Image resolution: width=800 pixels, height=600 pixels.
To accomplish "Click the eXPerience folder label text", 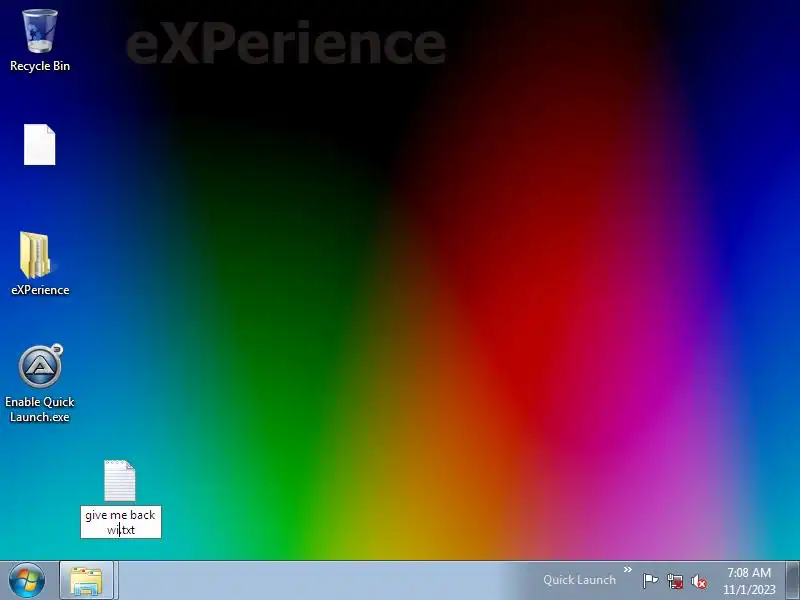I will coord(40,290).
